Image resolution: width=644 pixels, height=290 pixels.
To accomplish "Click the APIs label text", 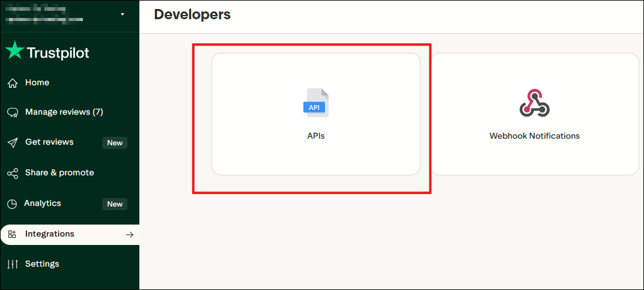I will coord(316,136).
